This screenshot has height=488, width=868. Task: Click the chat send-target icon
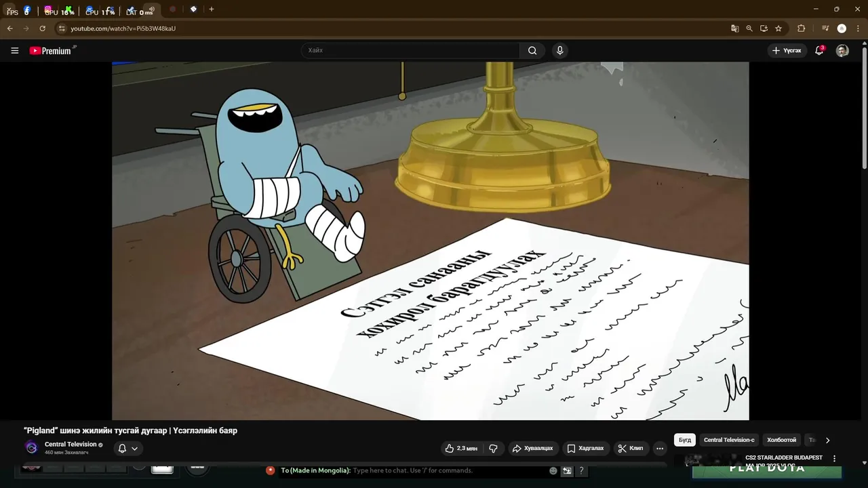[x=568, y=470]
